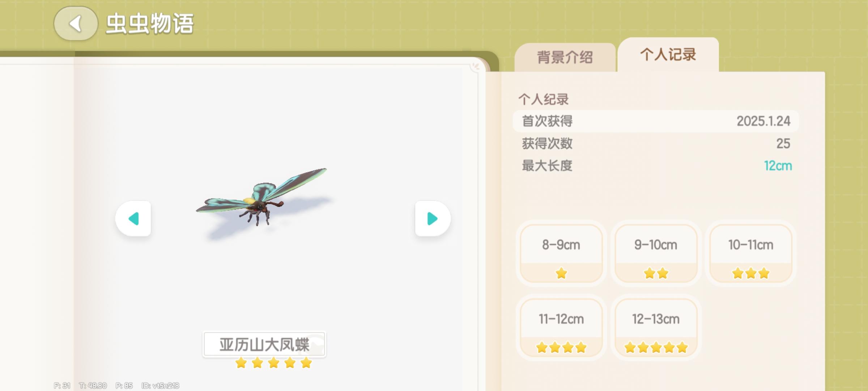Click the 最大长度 12cm value
Screen dimensions: 868x391
pos(778,166)
